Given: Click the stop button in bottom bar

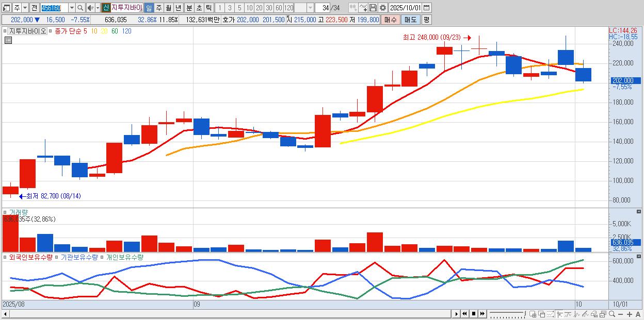Looking at the screenshot, I should click(x=473, y=314).
